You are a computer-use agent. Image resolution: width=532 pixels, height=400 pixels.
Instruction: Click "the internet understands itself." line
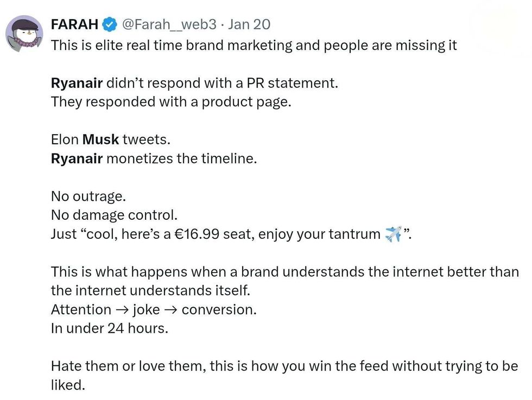tap(150, 290)
